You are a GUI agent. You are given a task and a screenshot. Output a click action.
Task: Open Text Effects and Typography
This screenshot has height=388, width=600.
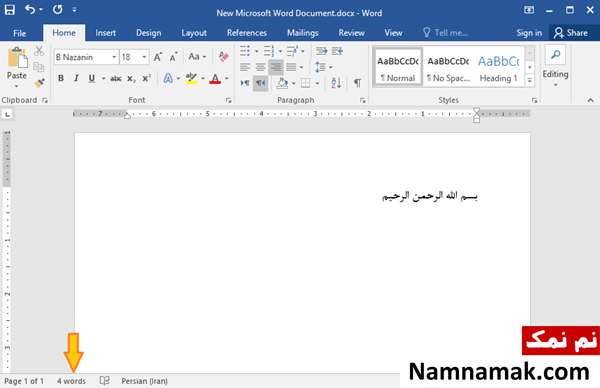168,79
